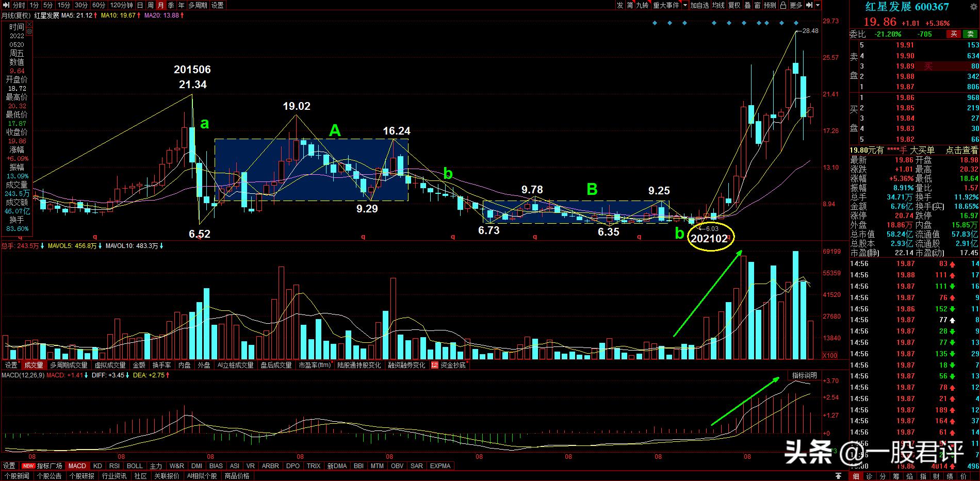Click the red 买 buy tag on sell level 3
This screenshot has height=481, width=980.
click(928, 66)
